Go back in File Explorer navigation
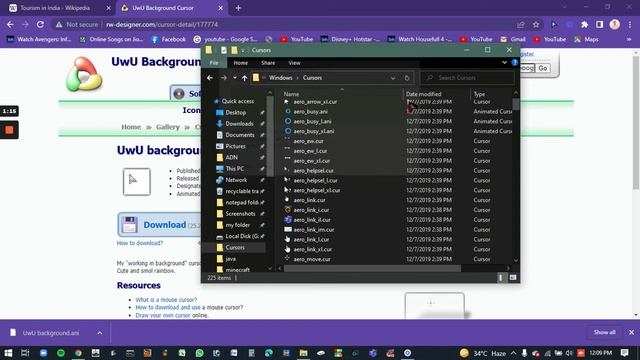This screenshot has height=360, width=640. (x=210, y=78)
